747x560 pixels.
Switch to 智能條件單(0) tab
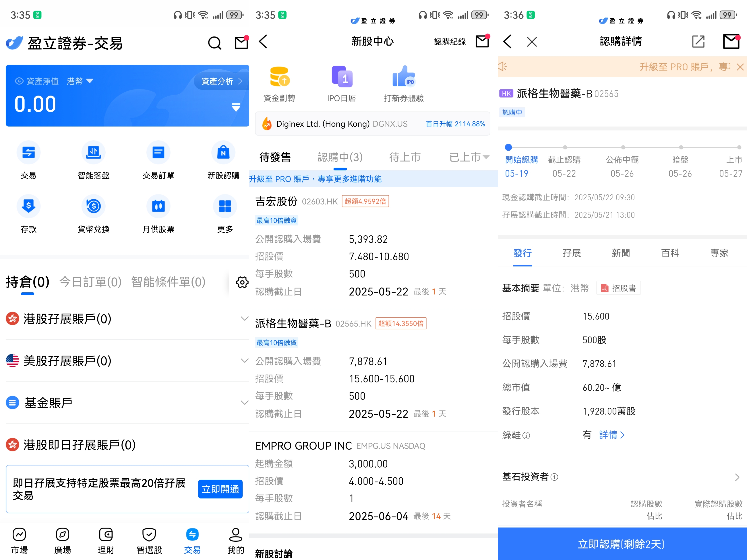click(x=168, y=282)
